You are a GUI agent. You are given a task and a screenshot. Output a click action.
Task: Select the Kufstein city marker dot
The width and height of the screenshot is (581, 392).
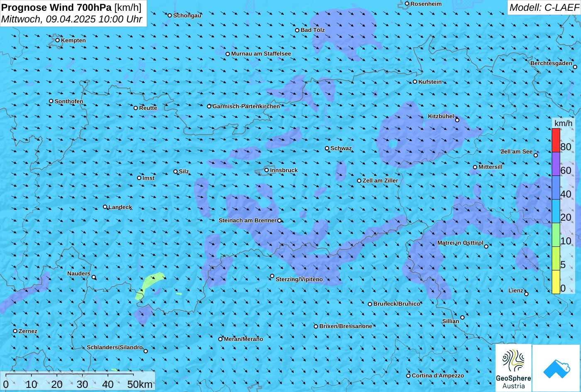click(415, 82)
